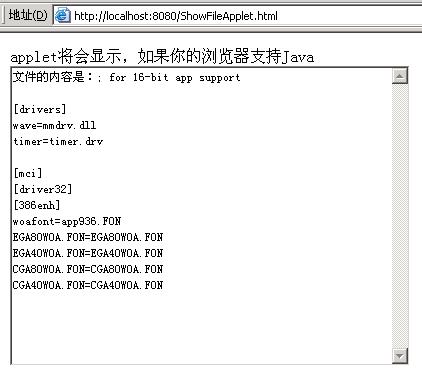
Task: Click the EGA40WOA.FON line
Action: (x=88, y=253)
